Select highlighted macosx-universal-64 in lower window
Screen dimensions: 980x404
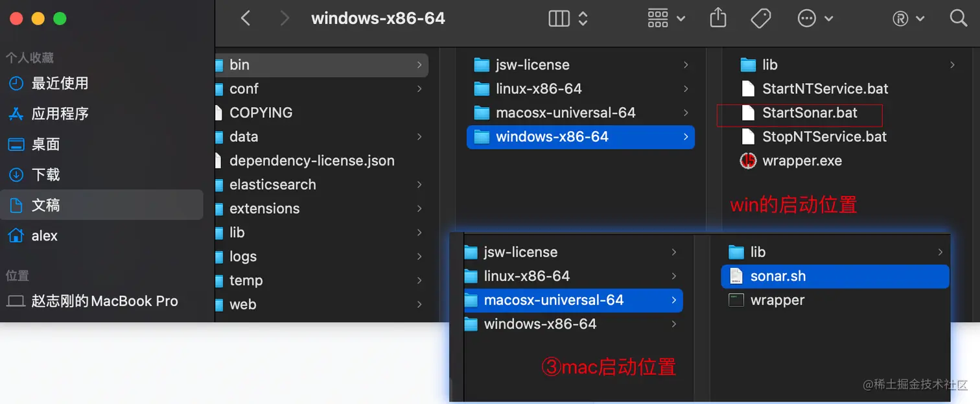point(574,300)
